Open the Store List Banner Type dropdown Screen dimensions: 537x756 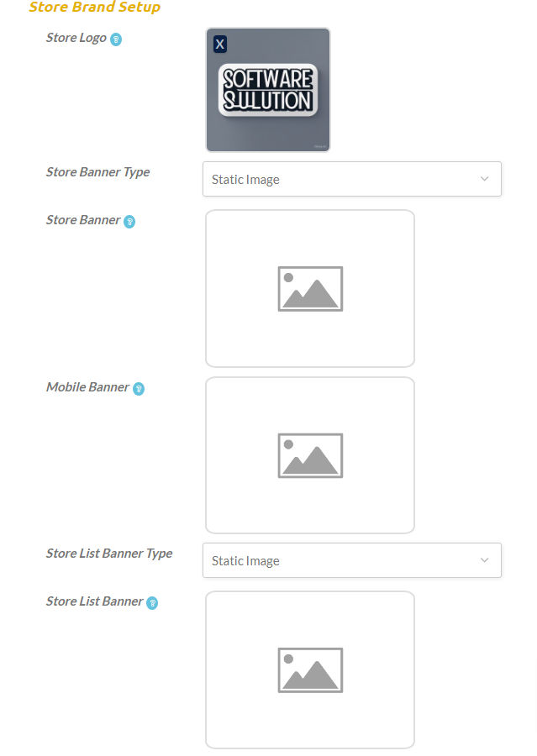click(x=352, y=560)
